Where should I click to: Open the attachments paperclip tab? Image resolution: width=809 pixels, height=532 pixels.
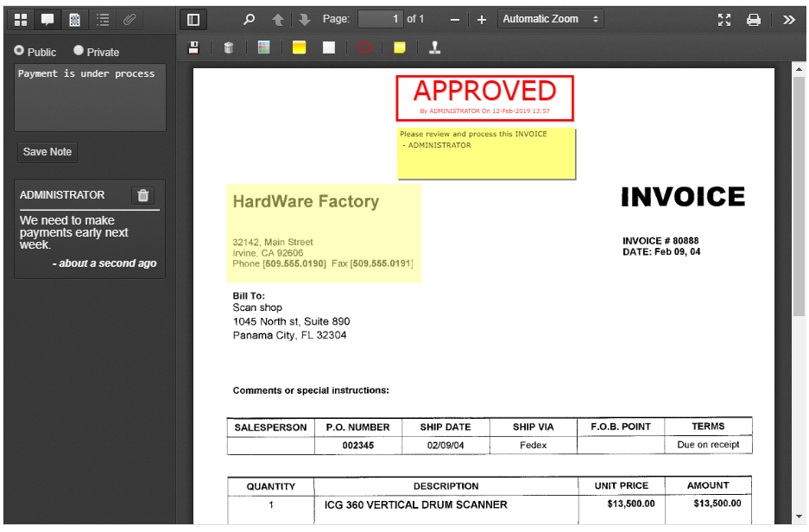pos(130,20)
